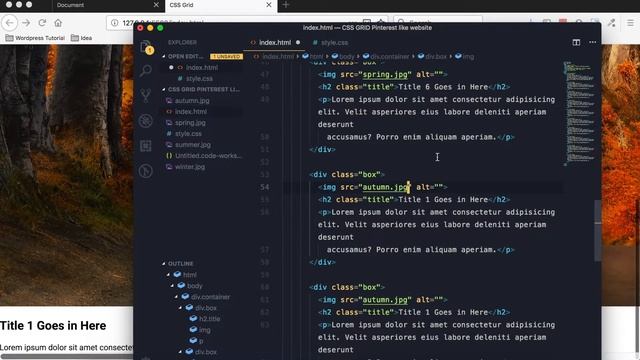Close the CSS Grid browser tab
Image resolution: width=640 pixels, height=360 pixels.
pos(269,5)
